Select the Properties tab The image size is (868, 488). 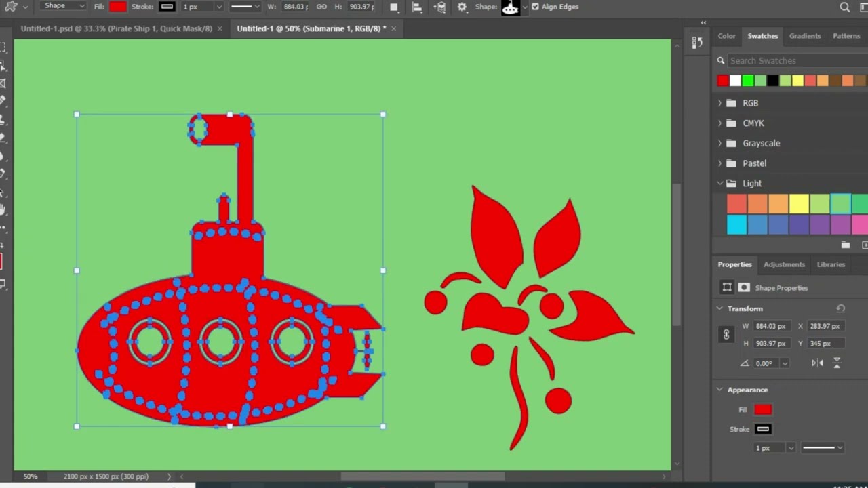734,264
